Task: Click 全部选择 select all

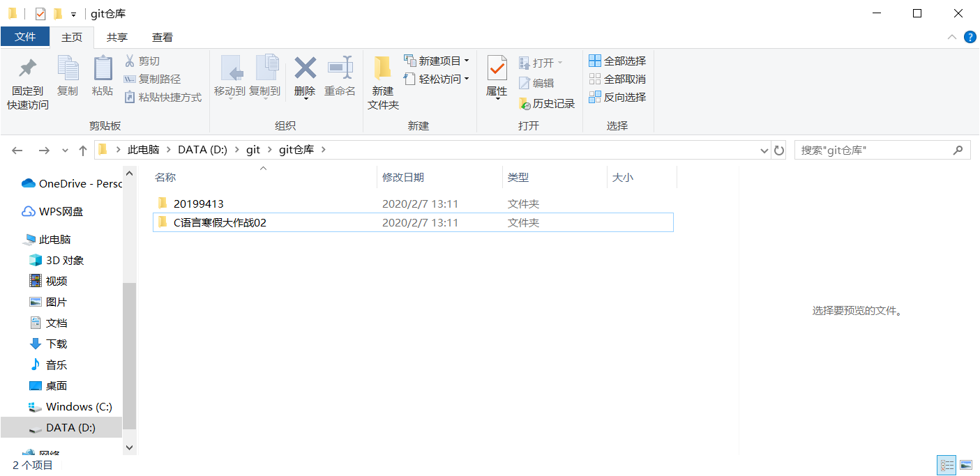Action: click(617, 61)
